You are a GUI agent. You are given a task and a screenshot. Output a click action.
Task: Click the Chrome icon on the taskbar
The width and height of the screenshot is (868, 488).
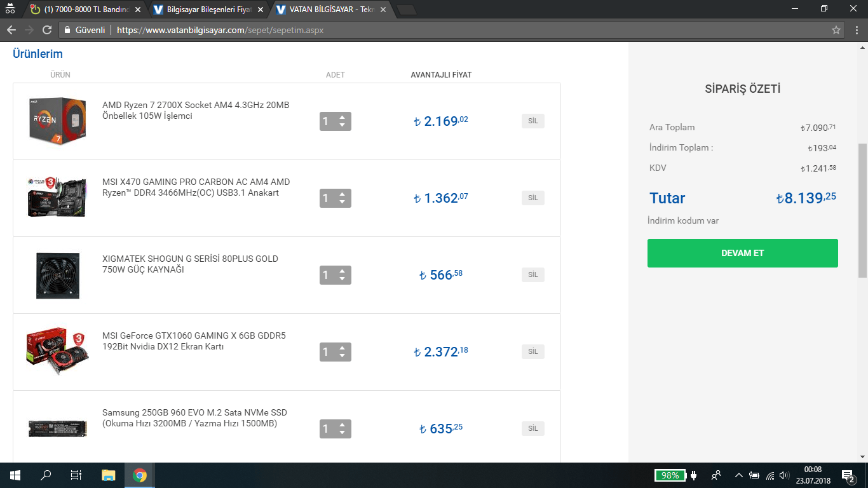point(140,475)
